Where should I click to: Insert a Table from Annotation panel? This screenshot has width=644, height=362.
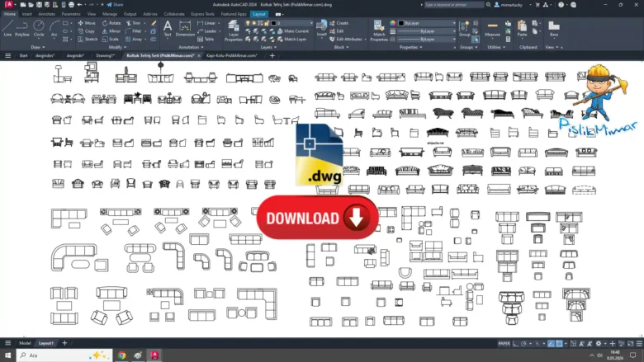206,39
